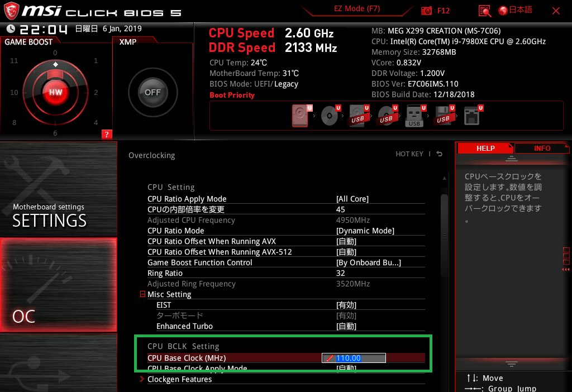
Task: Click the MSI dragon shield logo
Action: pyautogui.click(x=11, y=11)
